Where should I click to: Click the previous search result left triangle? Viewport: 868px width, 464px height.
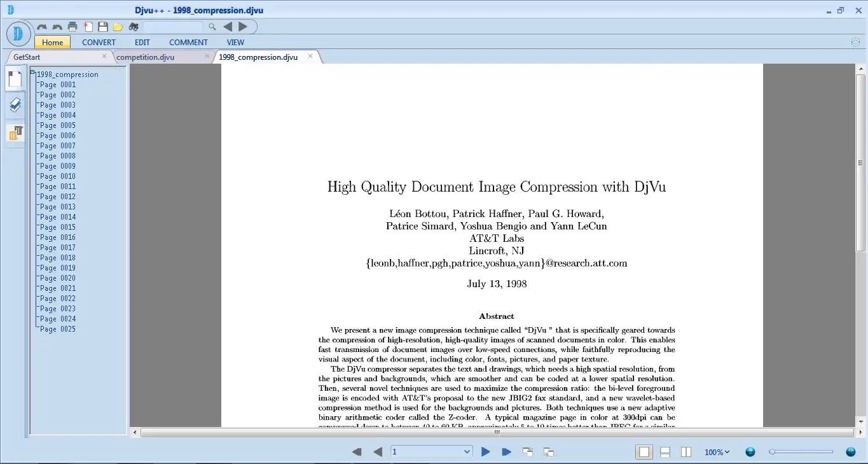228,27
